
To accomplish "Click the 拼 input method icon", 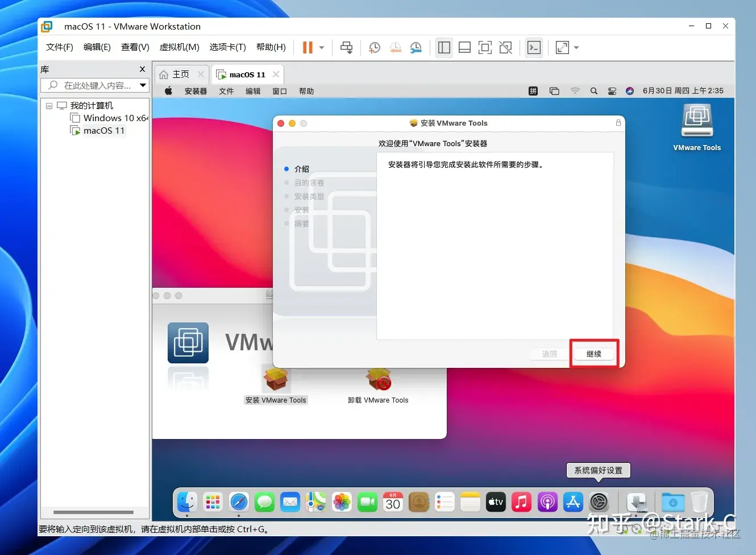I will (x=533, y=91).
